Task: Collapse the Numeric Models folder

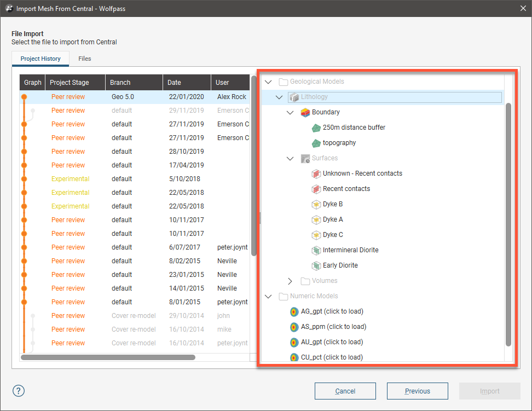Action: click(268, 296)
